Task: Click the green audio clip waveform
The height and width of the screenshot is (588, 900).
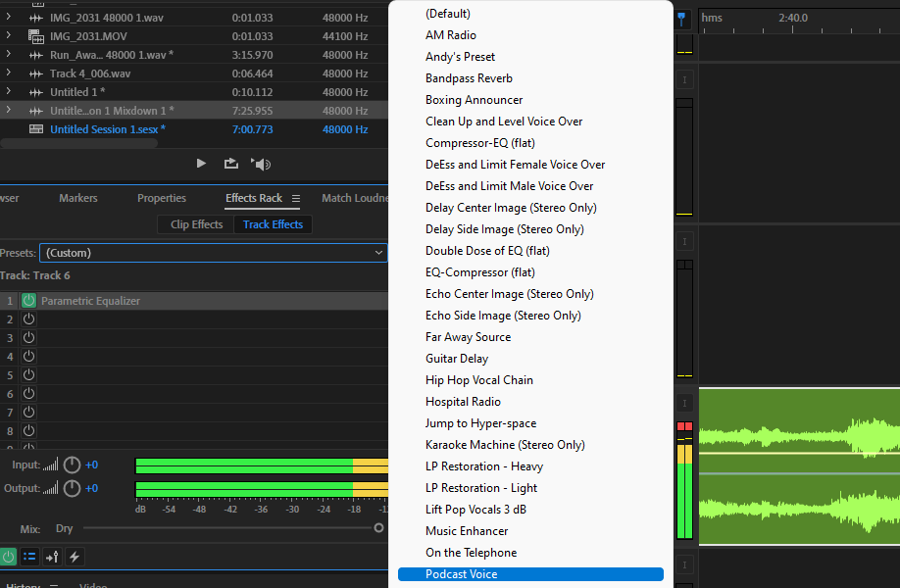Action: tap(799, 466)
